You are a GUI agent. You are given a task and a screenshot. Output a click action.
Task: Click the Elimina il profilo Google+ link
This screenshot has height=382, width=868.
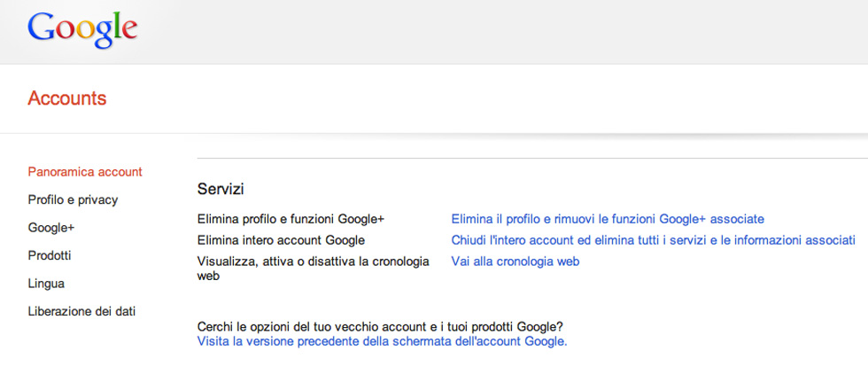coord(608,218)
